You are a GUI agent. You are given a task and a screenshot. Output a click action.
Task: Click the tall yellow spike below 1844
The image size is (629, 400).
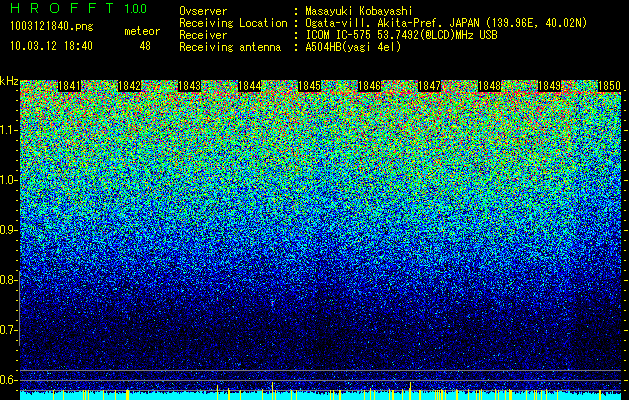pyautogui.click(x=272, y=390)
